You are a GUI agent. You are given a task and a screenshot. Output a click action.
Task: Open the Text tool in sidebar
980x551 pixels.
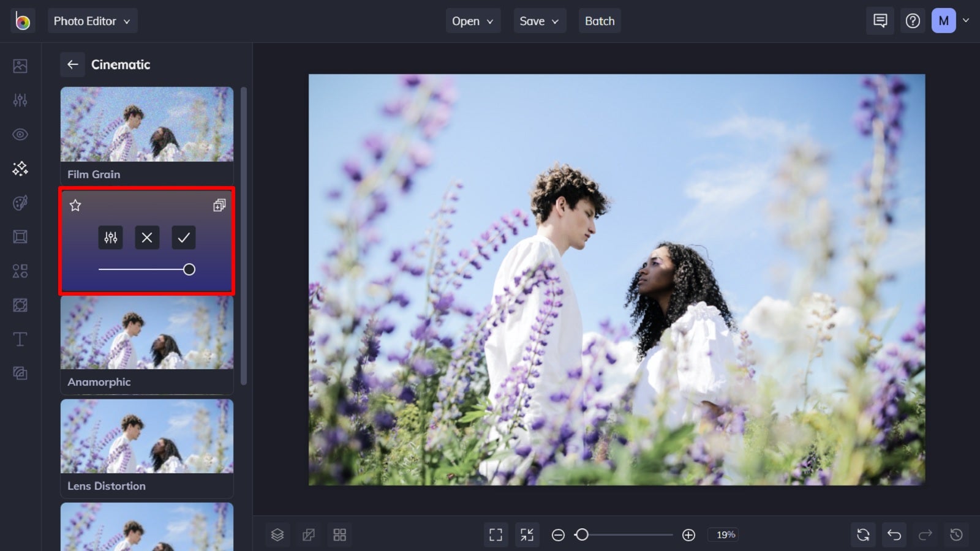coord(20,339)
